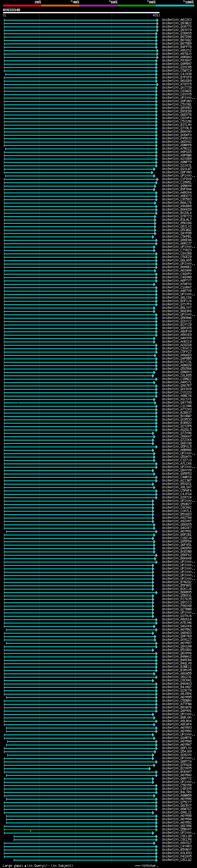
Task: Click the red ~20% identity legend segment
Action: (22, 6)
